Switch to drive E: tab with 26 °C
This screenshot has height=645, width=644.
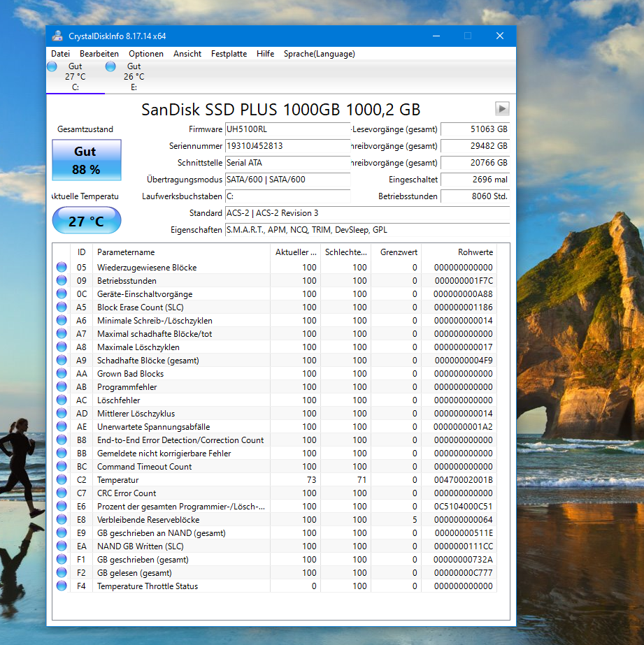(134, 76)
